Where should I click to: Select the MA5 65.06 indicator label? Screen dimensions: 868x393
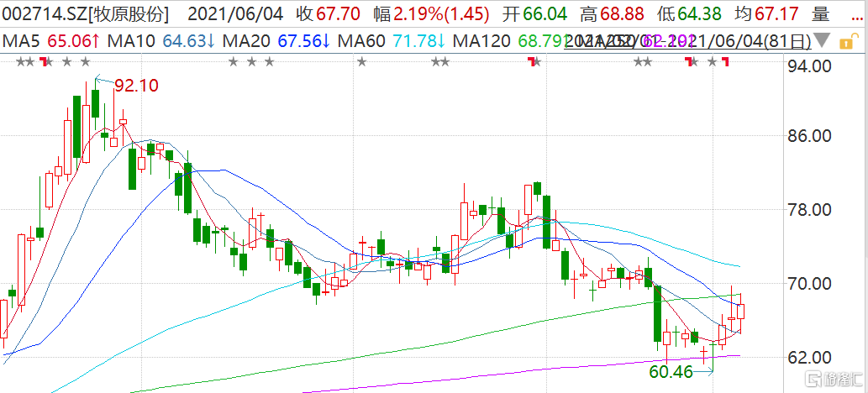pos(51,41)
